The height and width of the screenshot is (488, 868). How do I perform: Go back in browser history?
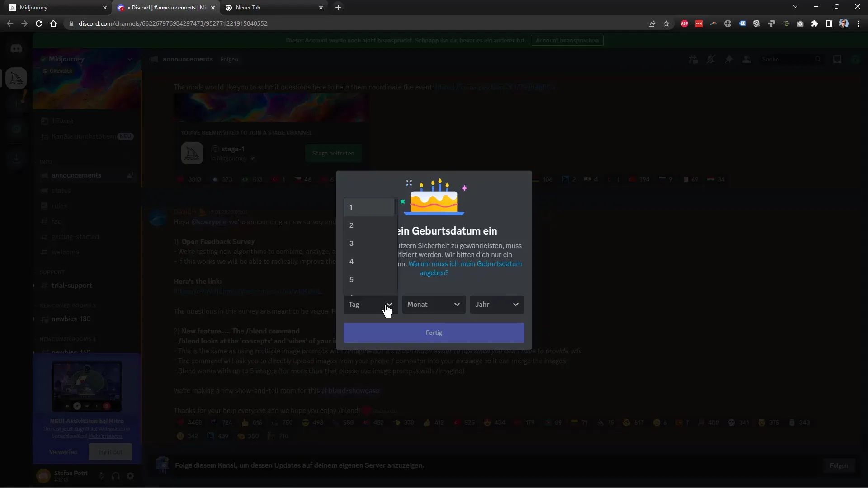tap(10, 23)
